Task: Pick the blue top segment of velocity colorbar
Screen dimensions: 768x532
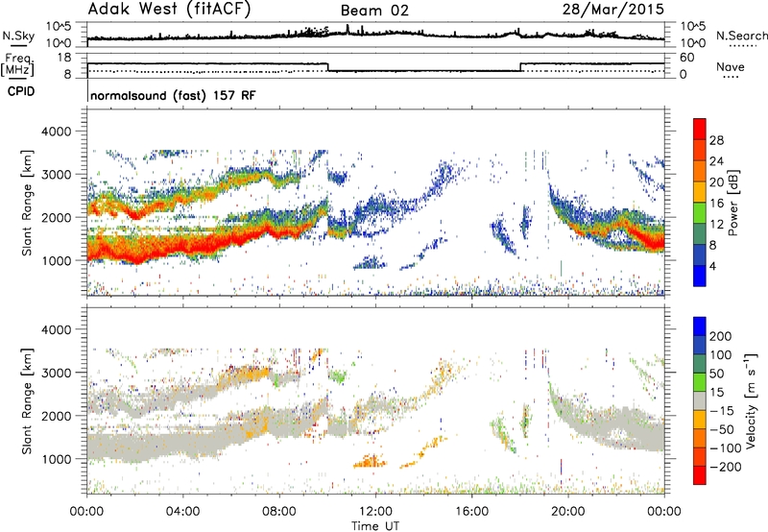Action: (x=700, y=326)
